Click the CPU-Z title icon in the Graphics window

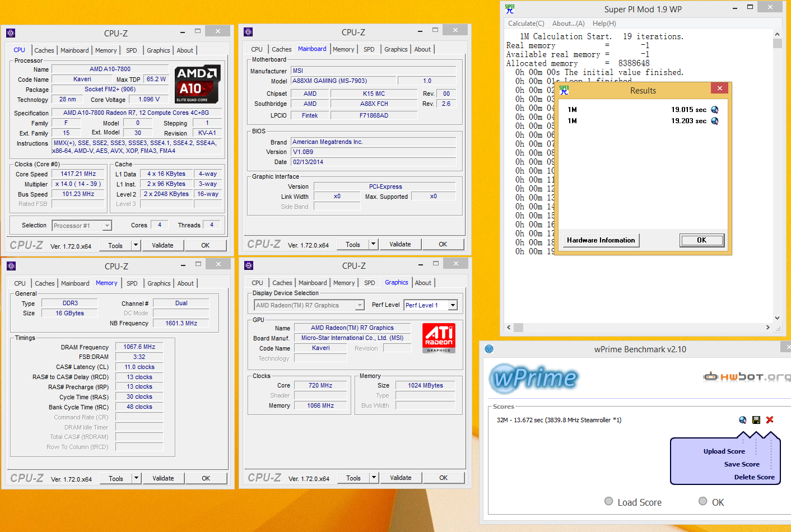tap(249, 265)
